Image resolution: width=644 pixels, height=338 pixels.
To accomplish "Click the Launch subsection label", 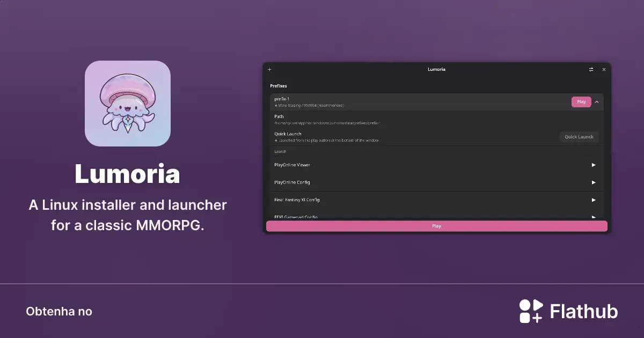I will (280, 151).
